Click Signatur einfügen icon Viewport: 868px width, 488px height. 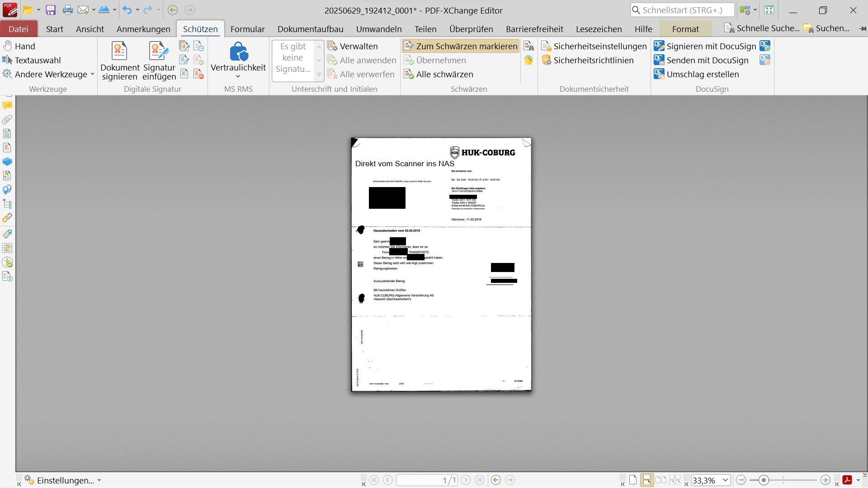[x=159, y=51]
